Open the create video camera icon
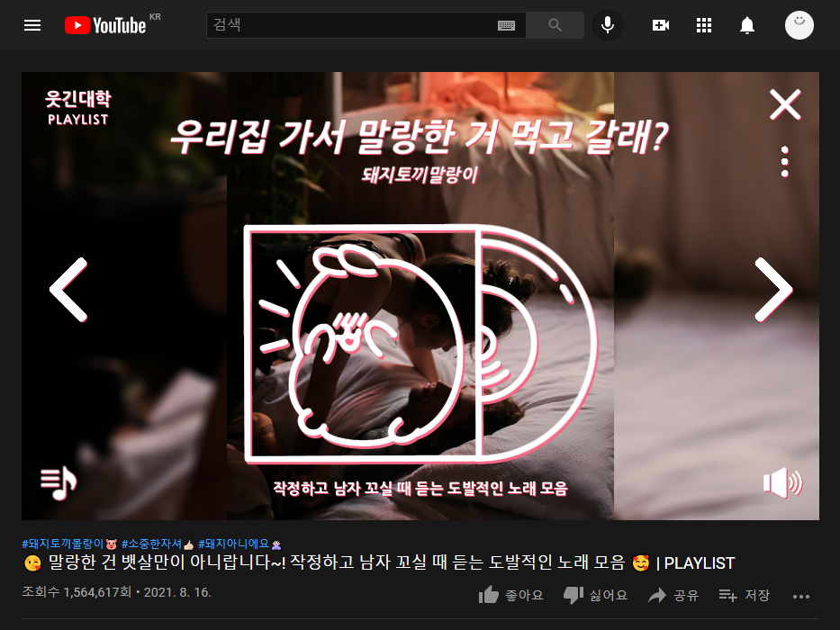 (661, 25)
